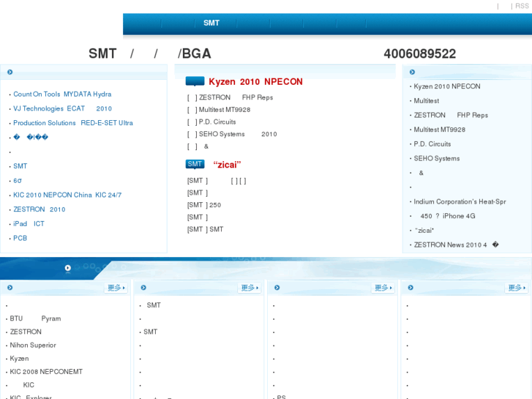This screenshot has height=399, width=532.
Task: Open ZESTRON News 2010 4 entry
Action: pos(456,245)
